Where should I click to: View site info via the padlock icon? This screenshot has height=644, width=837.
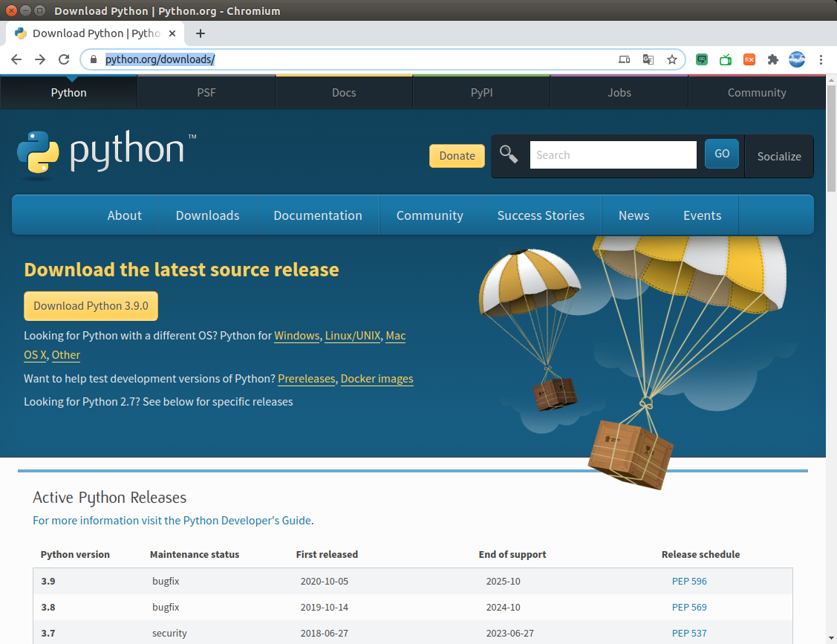click(94, 59)
